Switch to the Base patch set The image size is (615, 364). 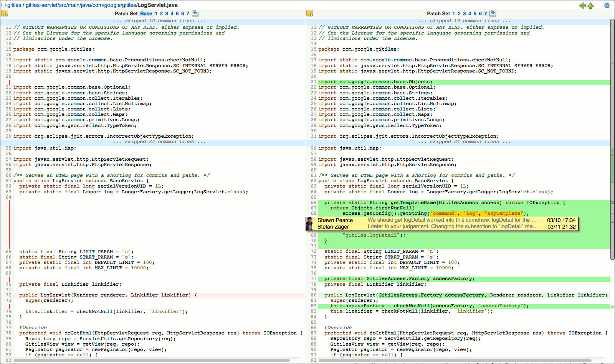(x=145, y=13)
